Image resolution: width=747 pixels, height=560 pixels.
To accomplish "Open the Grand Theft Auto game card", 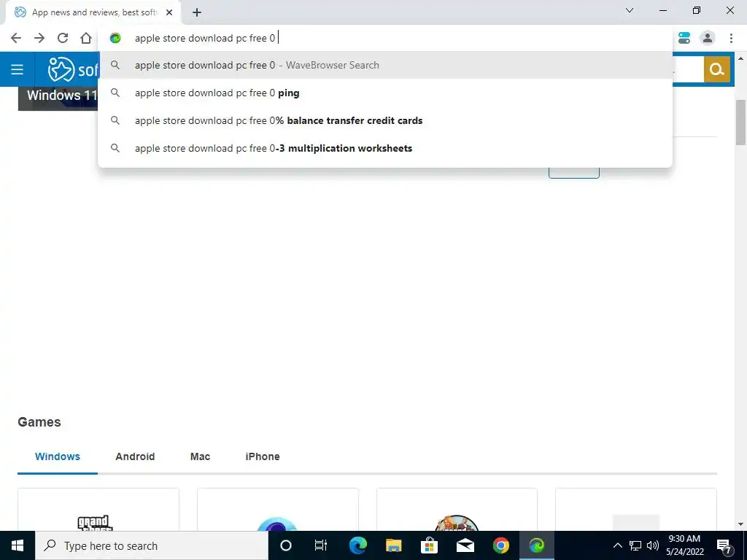I will click(x=98, y=510).
